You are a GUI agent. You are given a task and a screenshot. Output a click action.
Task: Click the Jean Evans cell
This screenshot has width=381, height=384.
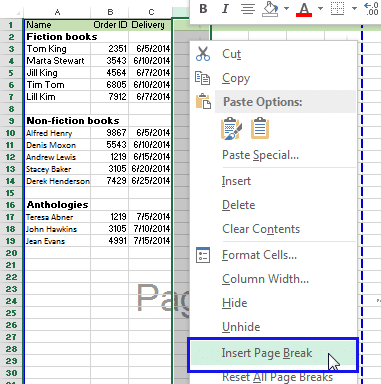click(58, 241)
